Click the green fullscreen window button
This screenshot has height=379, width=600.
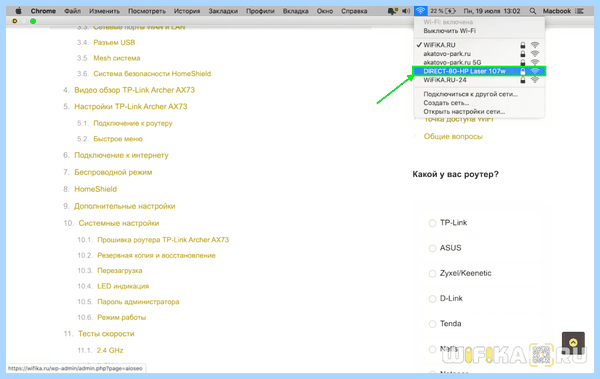click(x=33, y=21)
